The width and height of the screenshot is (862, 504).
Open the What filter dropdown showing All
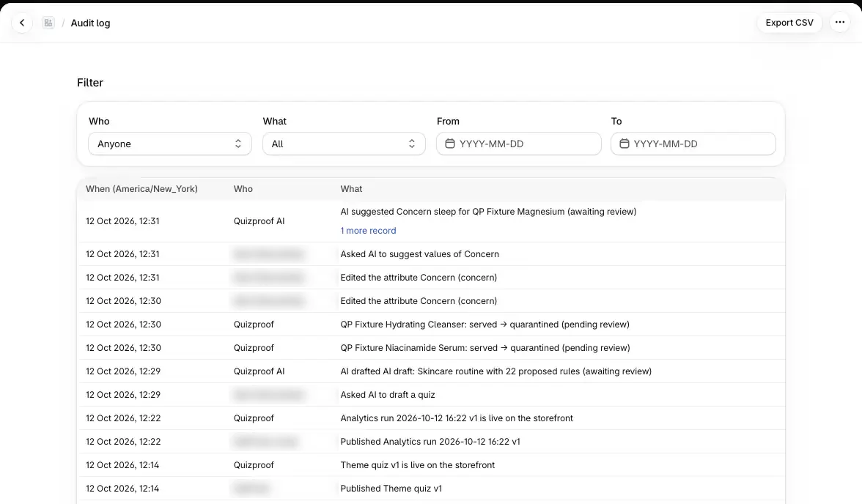pos(345,144)
